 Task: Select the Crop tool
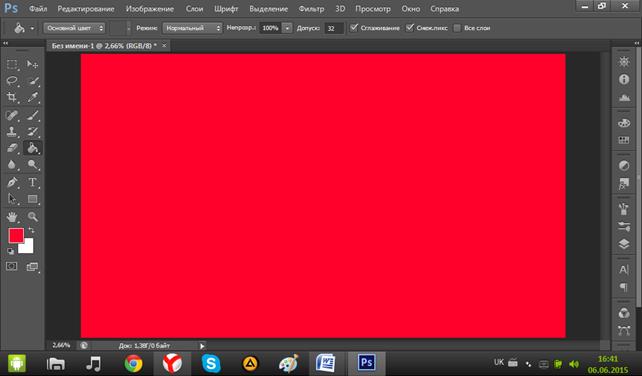click(x=12, y=97)
